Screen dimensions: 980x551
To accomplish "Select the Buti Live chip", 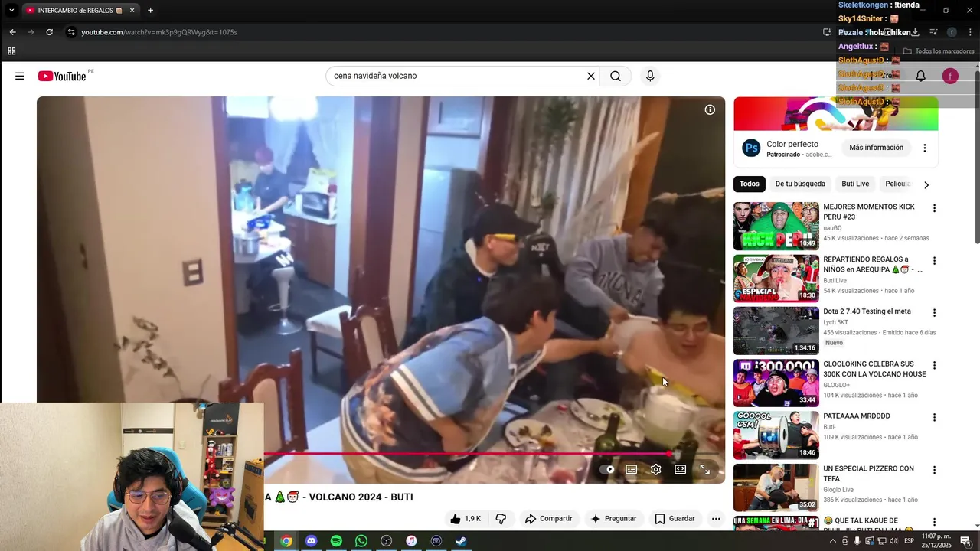I will [x=855, y=184].
